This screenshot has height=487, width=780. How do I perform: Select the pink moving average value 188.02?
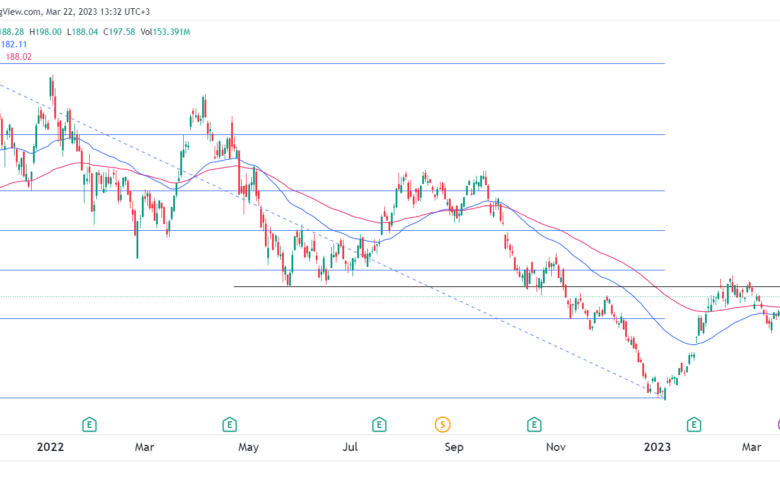point(18,57)
